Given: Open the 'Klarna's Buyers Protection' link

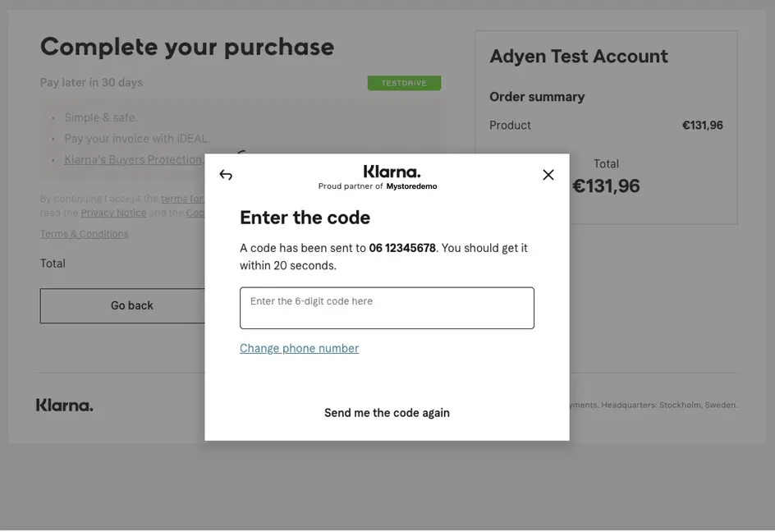Looking at the screenshot, I should 133,158.
